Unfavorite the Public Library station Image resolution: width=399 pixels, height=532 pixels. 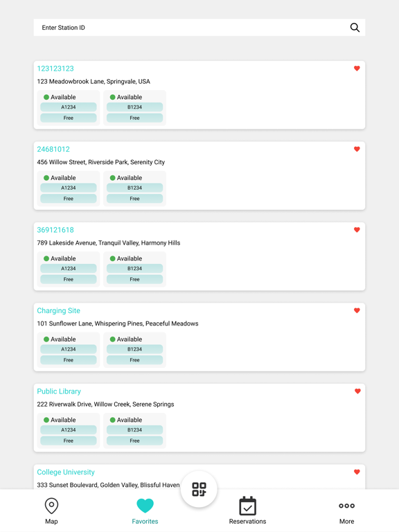[x=357, y=391]
